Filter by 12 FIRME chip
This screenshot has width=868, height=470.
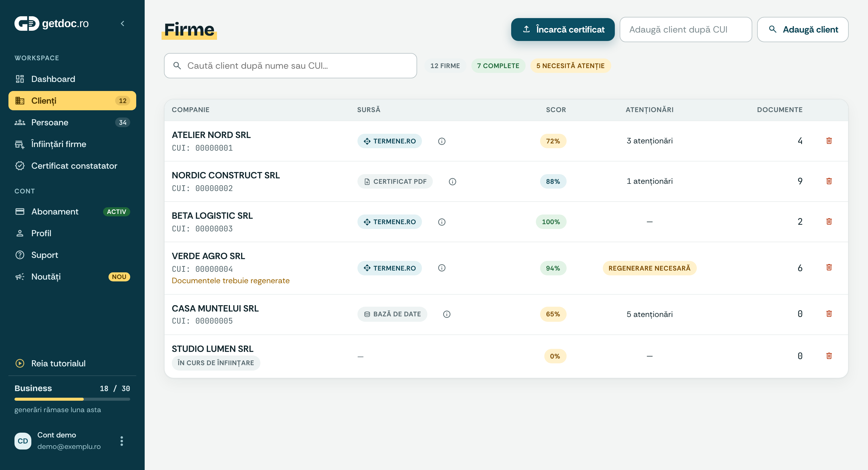tap(445, 66)
